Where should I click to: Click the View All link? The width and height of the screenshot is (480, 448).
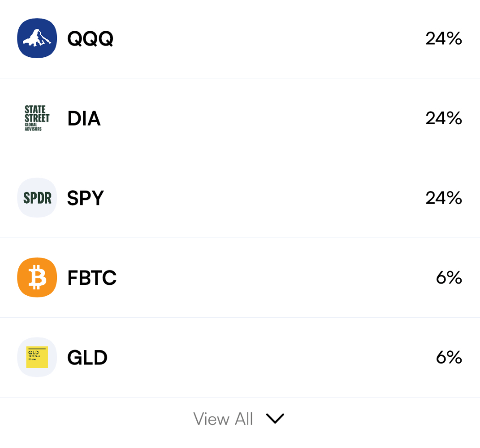(x=223, y=419)
